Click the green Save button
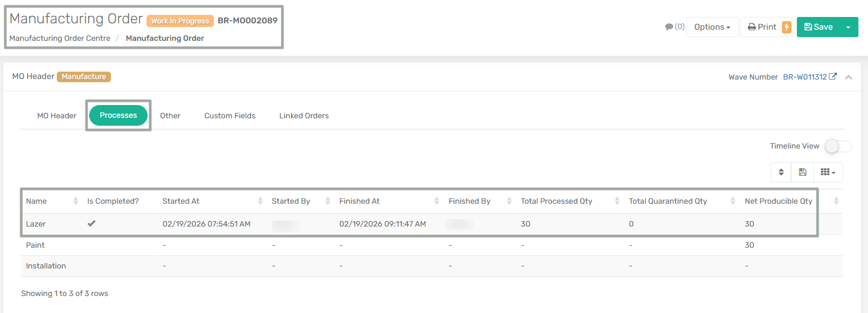Viewport: 868px width, 313px height. (818, 27)
